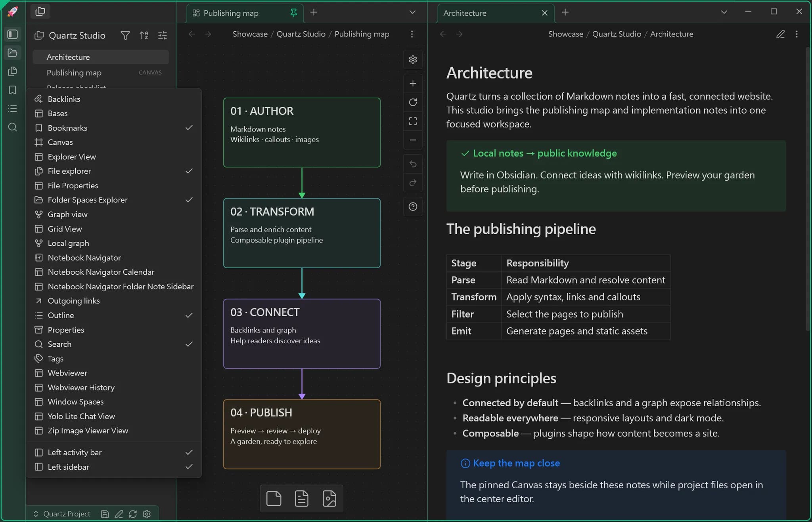The width and height of the screenshot is (812, 522).
Task: Add new tab beside Architecture
Action: pyautogui.click(x=565, y=12)
